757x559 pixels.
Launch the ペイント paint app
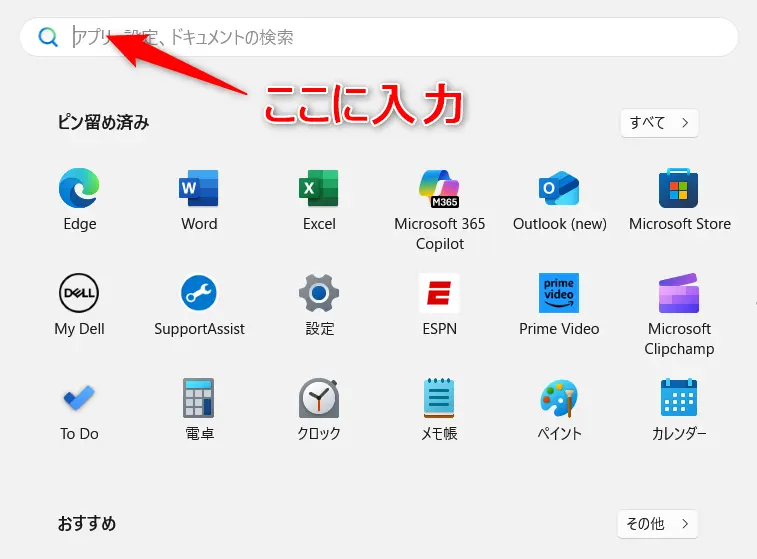click(559, 398)
